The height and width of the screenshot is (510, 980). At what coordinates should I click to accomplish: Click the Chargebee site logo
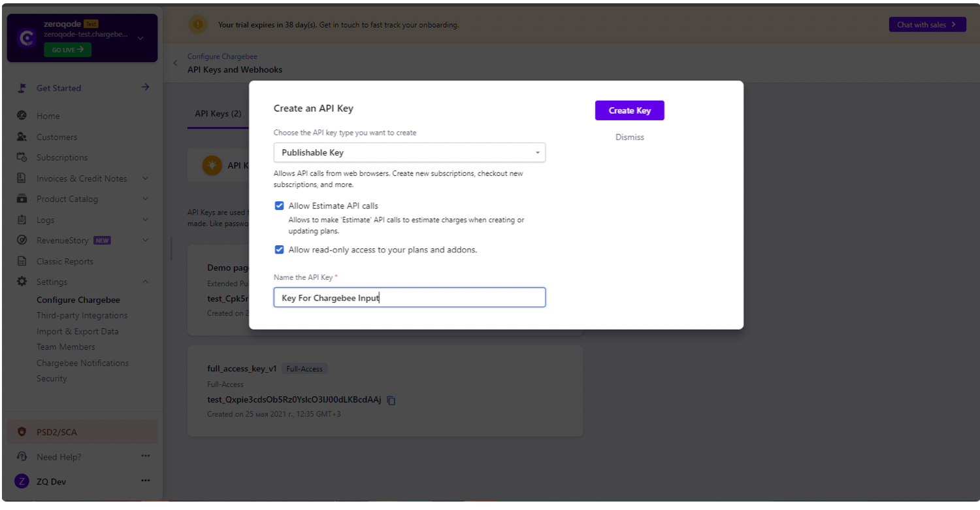[x=27, y=39]
